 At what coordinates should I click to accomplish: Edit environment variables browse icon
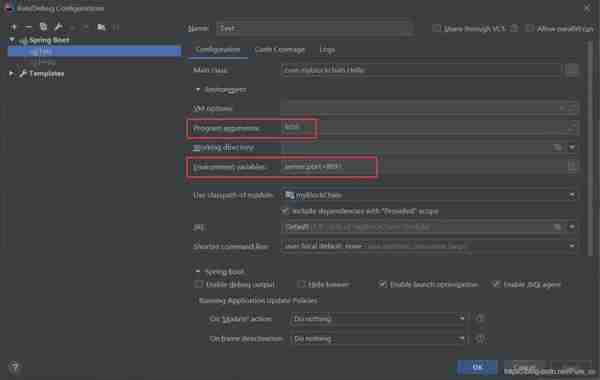(x=572, y=166)
